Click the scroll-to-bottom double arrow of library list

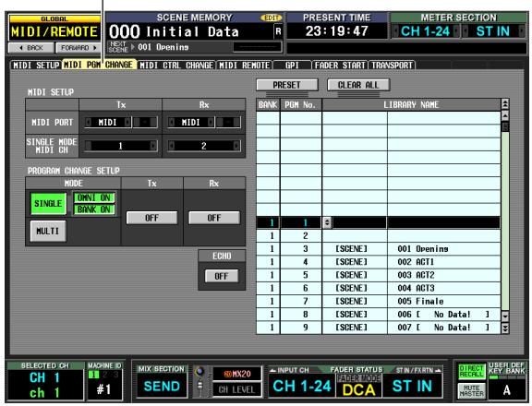pyautogui.click(x=505, y=328)
